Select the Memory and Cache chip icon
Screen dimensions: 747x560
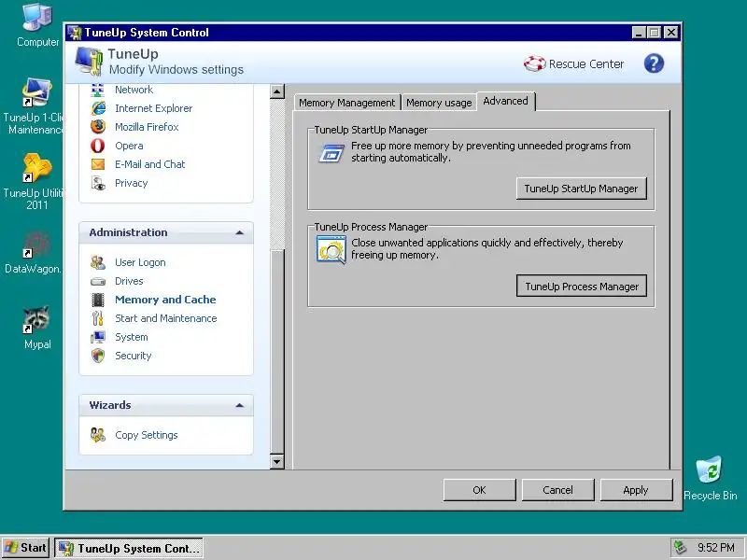(x=98, y=300)
